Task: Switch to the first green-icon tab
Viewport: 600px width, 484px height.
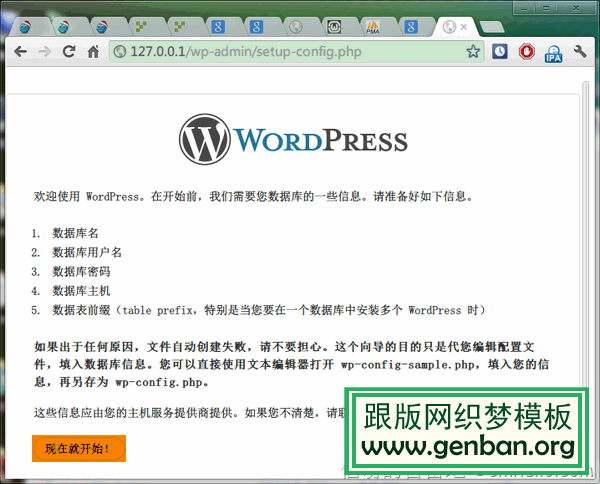Action: [x=141, y=27]
